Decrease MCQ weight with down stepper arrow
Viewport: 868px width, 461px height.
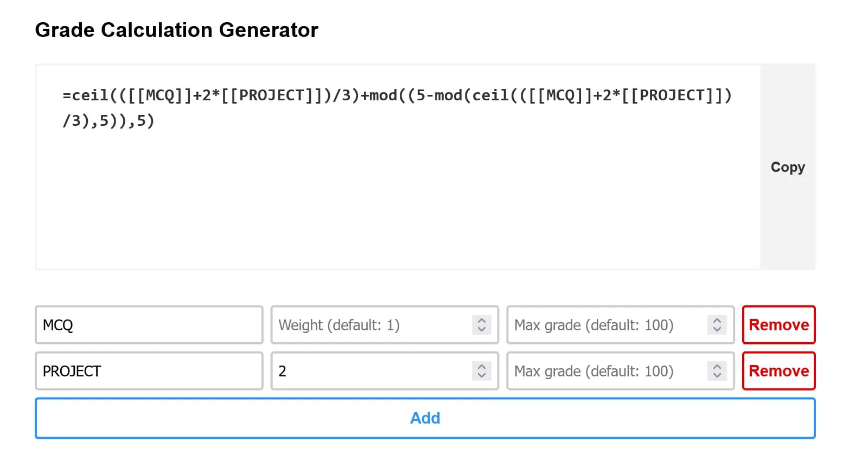(x=481, y=329)
